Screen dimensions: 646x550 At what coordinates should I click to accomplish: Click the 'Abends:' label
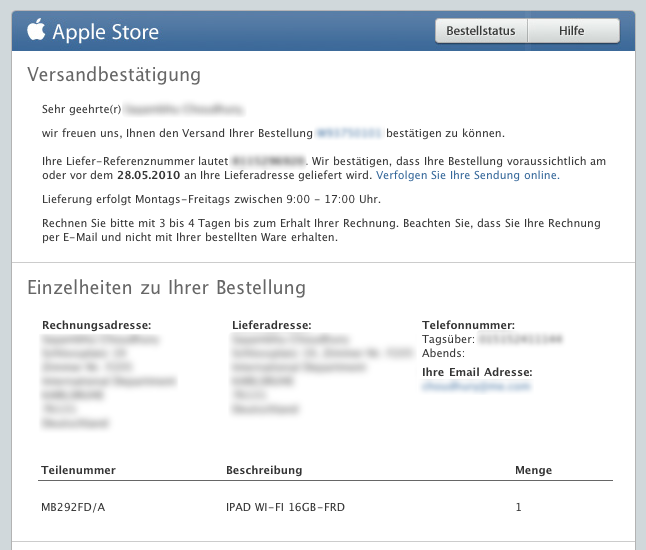click(443, 353)
